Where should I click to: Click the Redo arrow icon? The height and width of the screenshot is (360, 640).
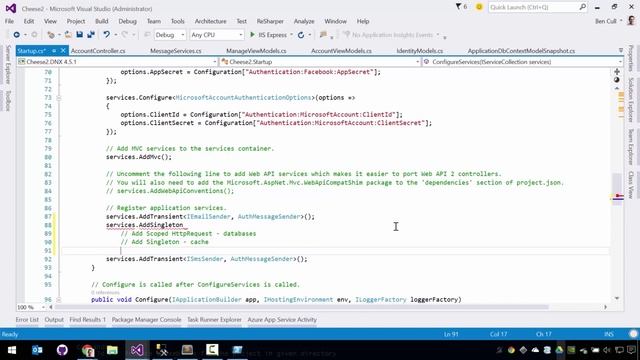[x=124, y=35]
